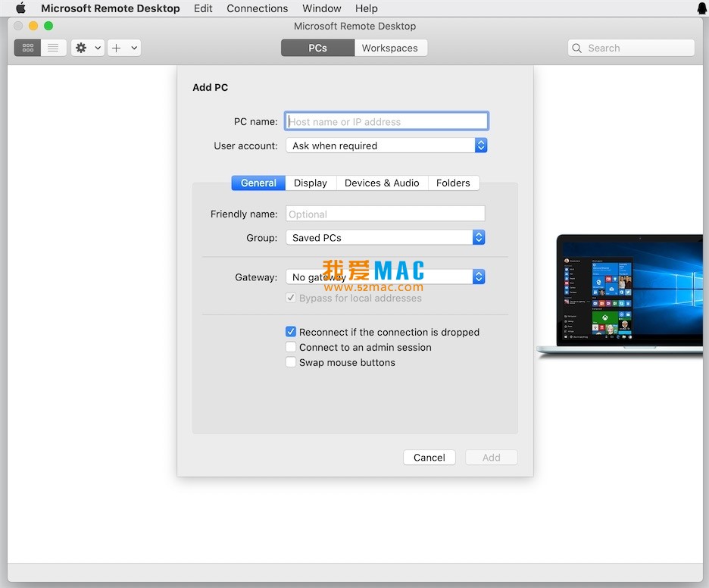Open the Connections menu
709x588 pixels.
pos(258,8)
